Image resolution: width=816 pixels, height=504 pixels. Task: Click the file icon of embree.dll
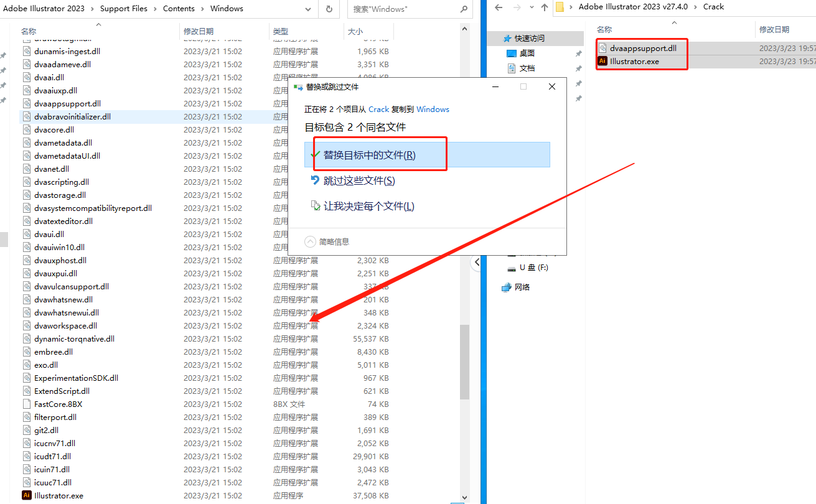pos(26,352)
